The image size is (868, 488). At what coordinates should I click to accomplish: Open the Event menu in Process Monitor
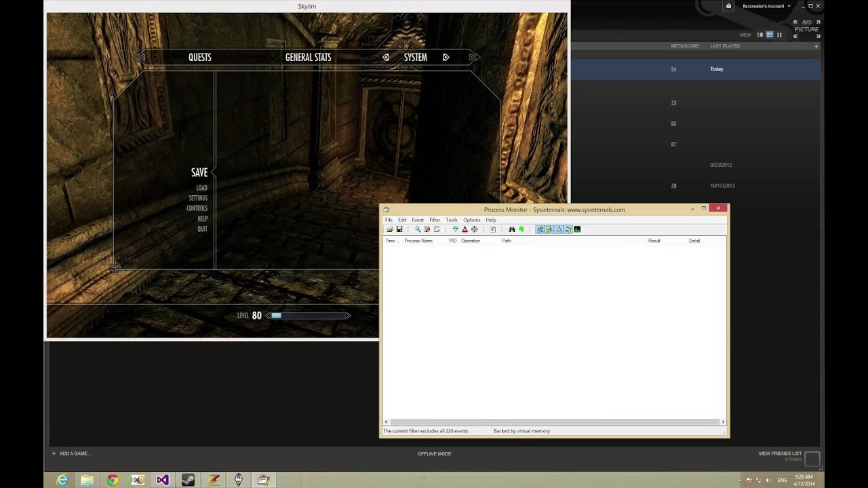pyautogui.click(x=418, y=220)
